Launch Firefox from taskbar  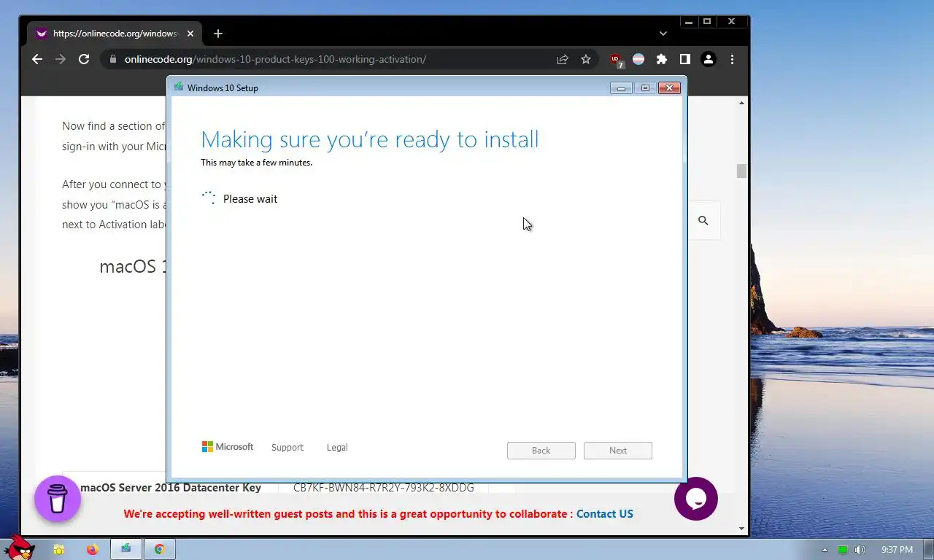pyautogui.click(x=92, y=550)
